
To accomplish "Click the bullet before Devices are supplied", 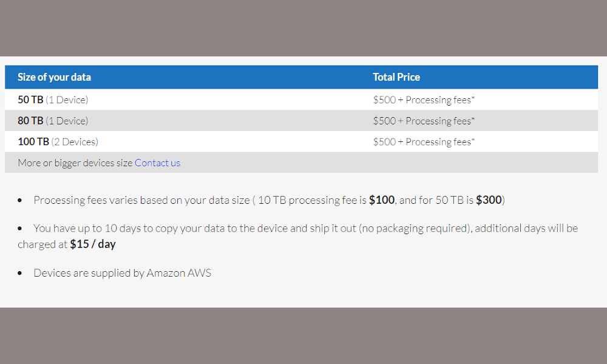I will click(x=20, y=273).
